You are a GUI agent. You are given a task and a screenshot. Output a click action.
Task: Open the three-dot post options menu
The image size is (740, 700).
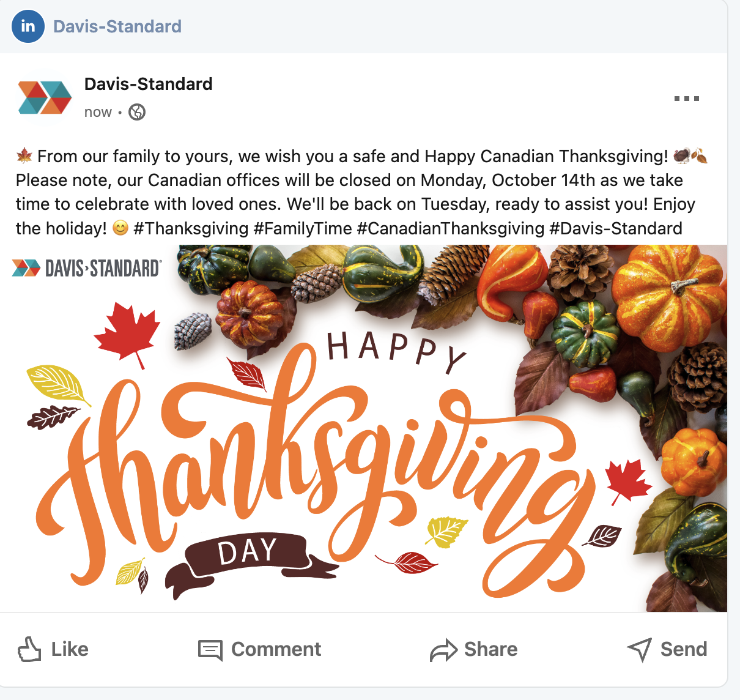click(x=686, y=99)
